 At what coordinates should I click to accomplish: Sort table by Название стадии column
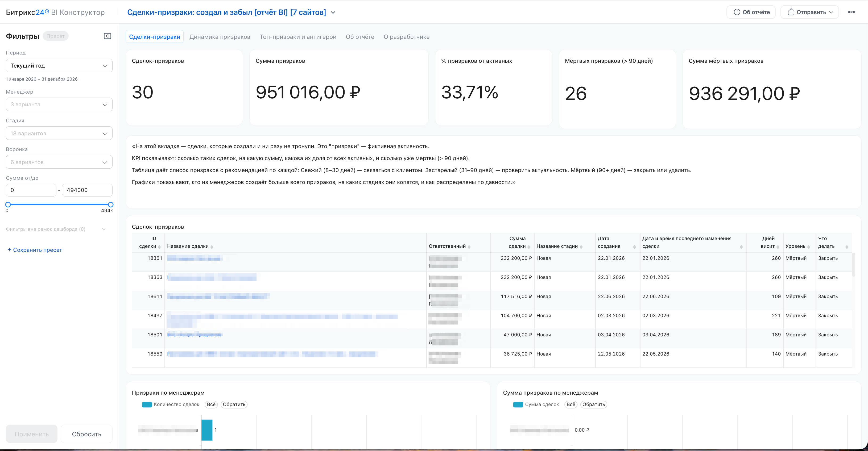pos(581,247)
